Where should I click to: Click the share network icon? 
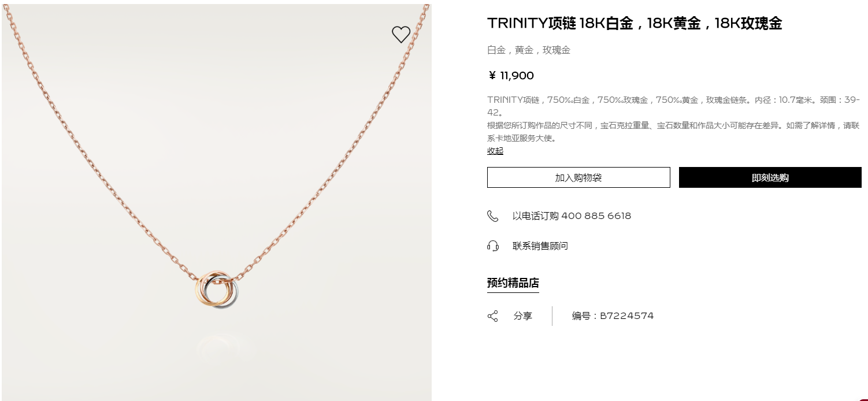point(492,316)
